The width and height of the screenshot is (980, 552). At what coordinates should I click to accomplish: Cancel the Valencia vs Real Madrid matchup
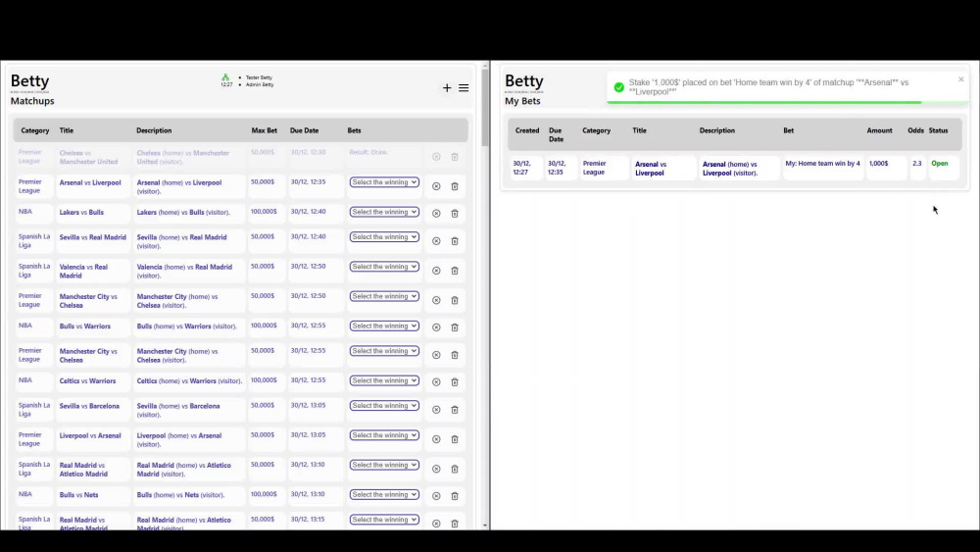coord(436,271)
